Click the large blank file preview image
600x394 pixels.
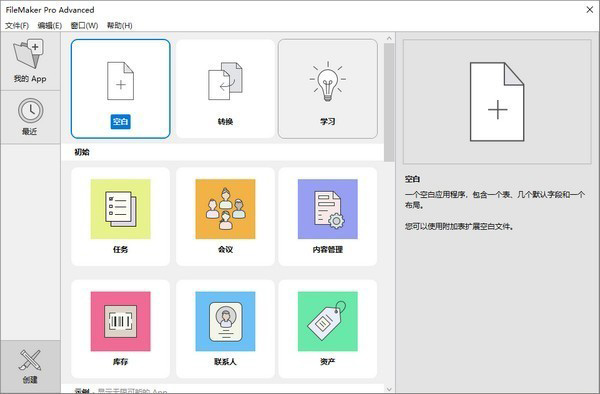coord(497,102)
